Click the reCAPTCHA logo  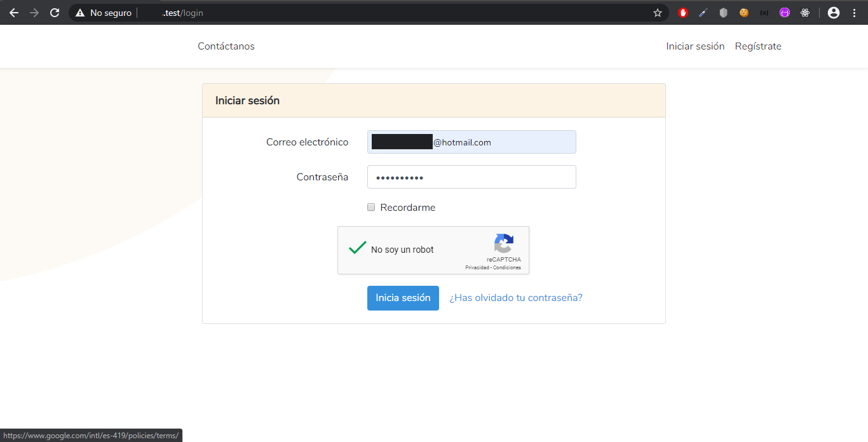click(504, 243)
